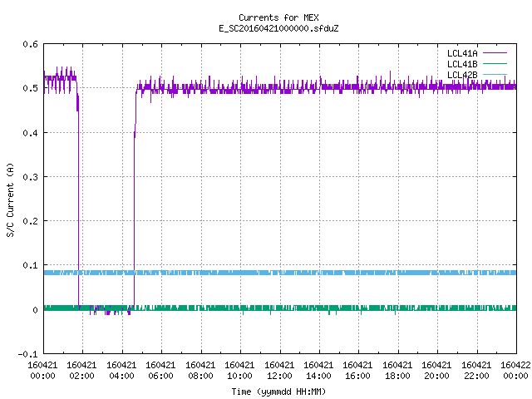Click the x-axis tick '160421 08:00'

200,371
